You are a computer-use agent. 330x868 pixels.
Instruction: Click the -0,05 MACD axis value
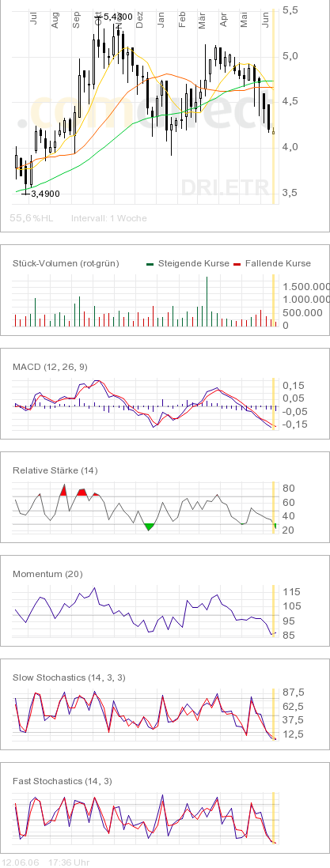click(x=294, y=411)
